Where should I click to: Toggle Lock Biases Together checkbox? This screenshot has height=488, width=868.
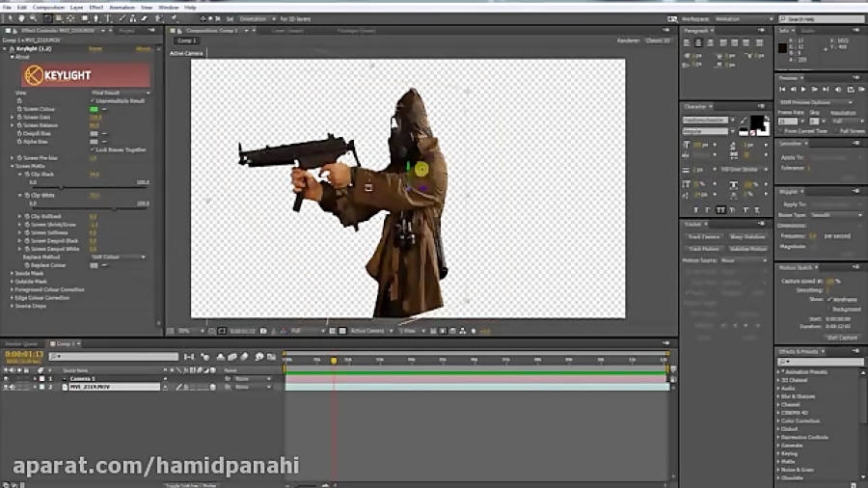pos(93,149)
